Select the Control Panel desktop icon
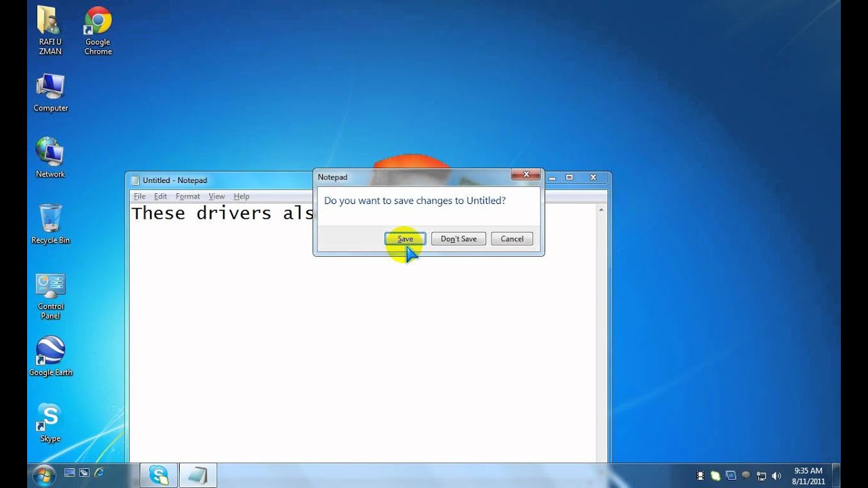 (50, 296)
